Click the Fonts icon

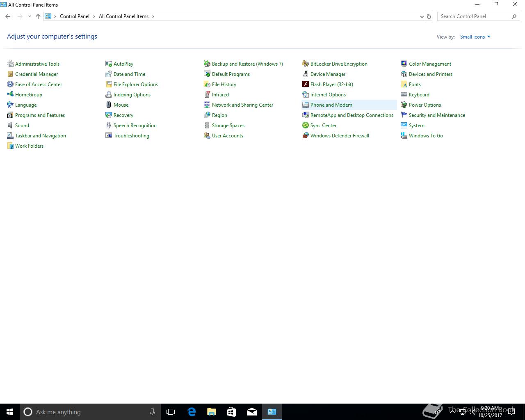404,84
